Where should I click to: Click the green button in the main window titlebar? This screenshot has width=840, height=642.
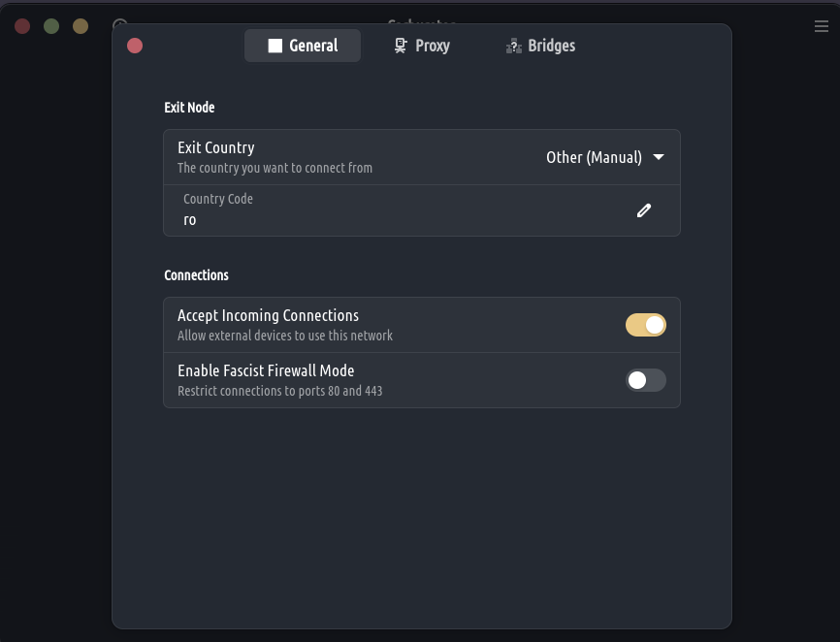coord(51,26)
